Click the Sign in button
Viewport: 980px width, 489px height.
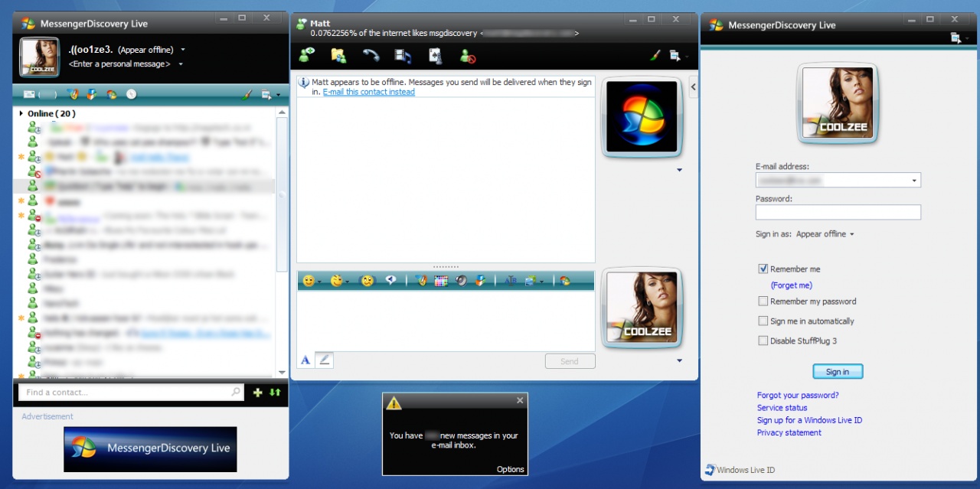tap(838, 372)
